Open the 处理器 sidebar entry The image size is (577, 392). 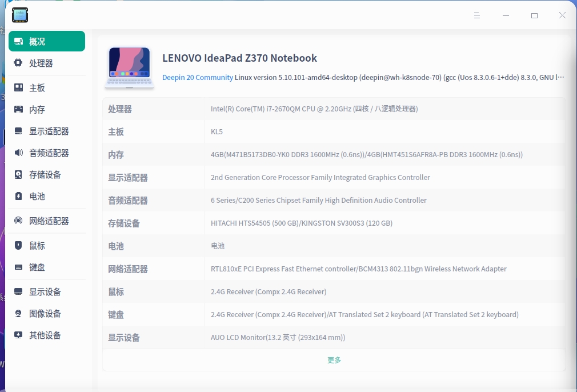pyautogui.click(x=47, y=63)
